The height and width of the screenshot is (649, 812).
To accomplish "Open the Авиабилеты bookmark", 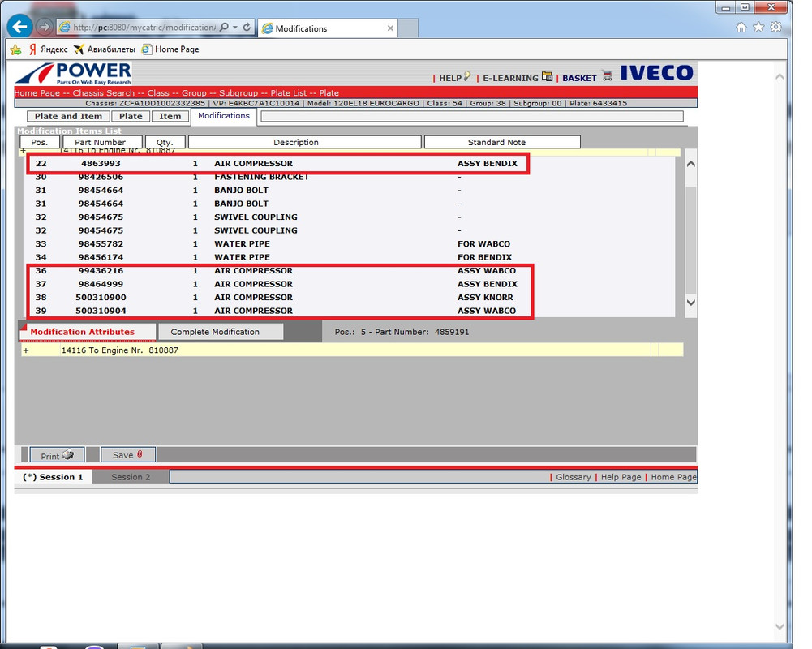I will 104,49.
